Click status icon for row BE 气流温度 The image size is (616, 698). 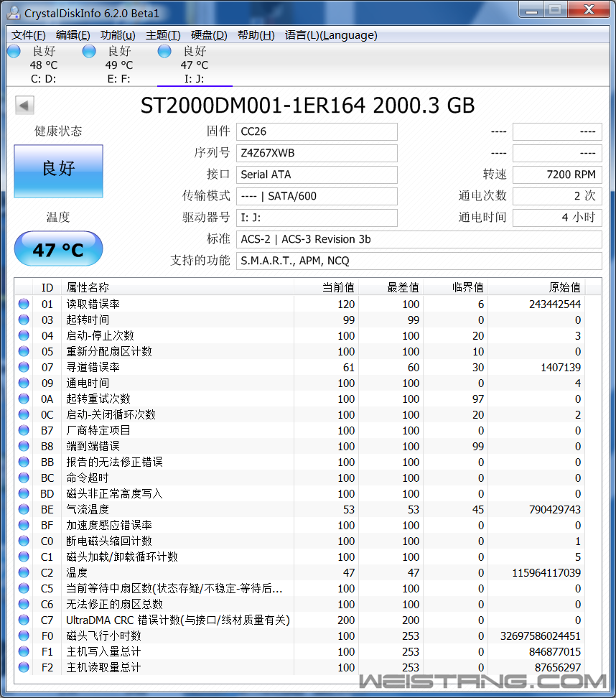pyautogui.click(x=24, y=509)
